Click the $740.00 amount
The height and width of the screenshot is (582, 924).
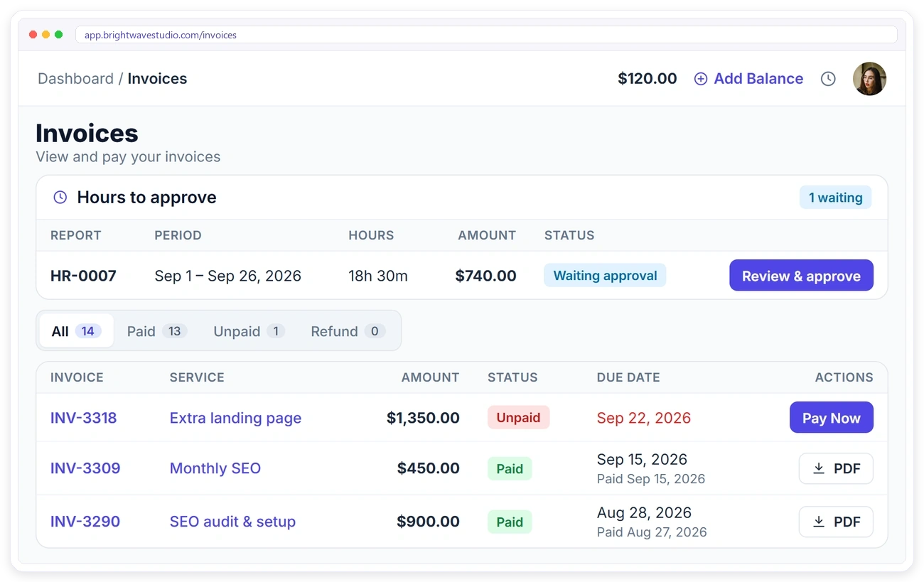(x=485, y=276)
